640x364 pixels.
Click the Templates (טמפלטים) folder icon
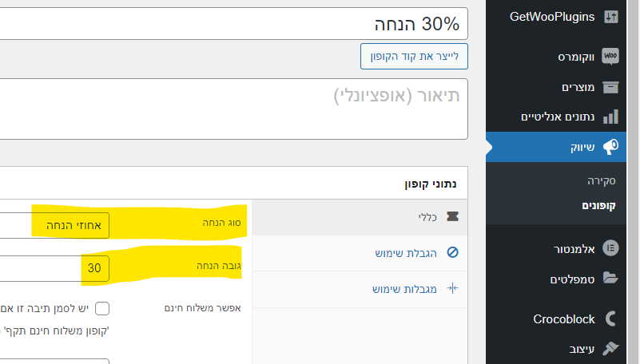click(x=611, y=279)
